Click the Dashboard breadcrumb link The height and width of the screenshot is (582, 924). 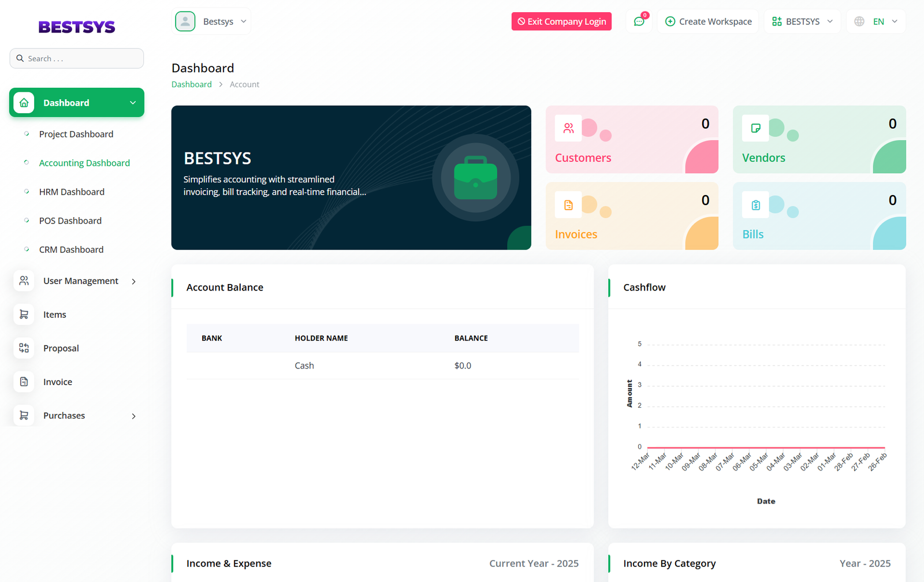click(192, 84)
